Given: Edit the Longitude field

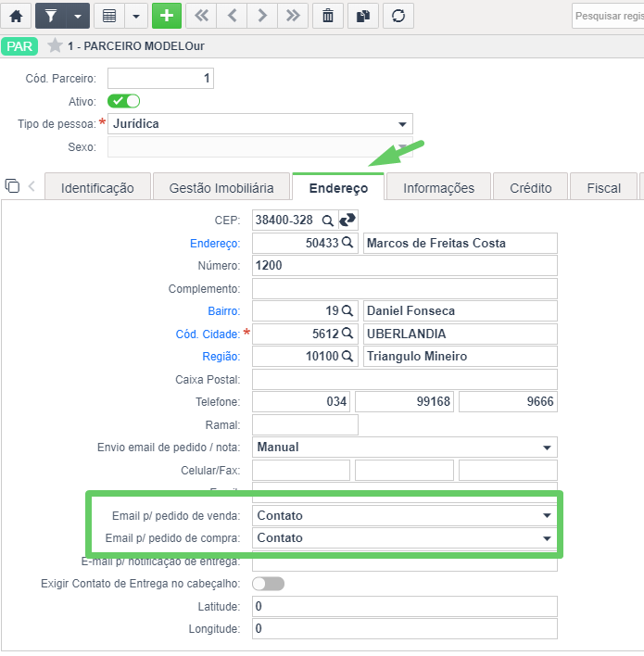Looking at the screenshot, I should tap(405, 629).
